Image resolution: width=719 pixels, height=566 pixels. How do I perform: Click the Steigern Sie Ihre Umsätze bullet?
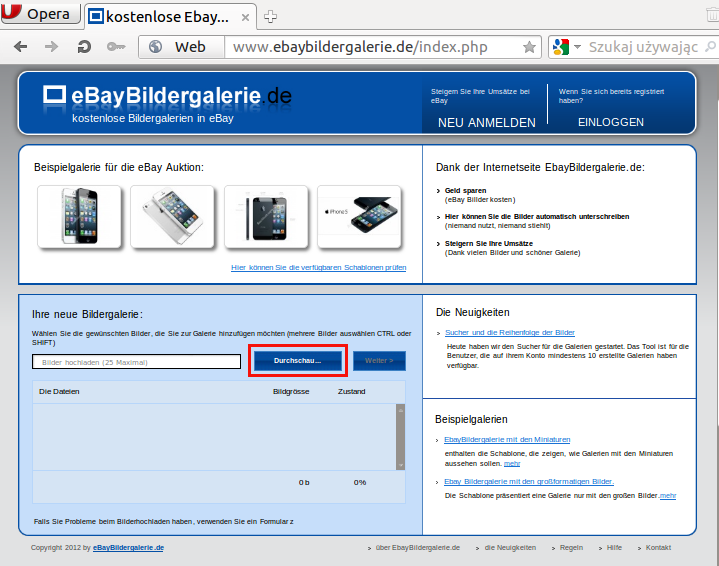coord(489,244)
